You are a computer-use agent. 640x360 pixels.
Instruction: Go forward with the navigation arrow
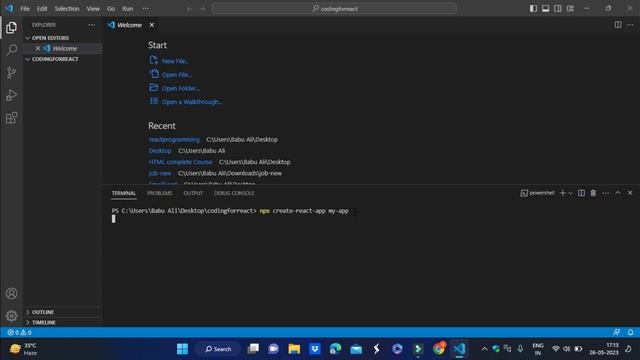pos(202,9)
